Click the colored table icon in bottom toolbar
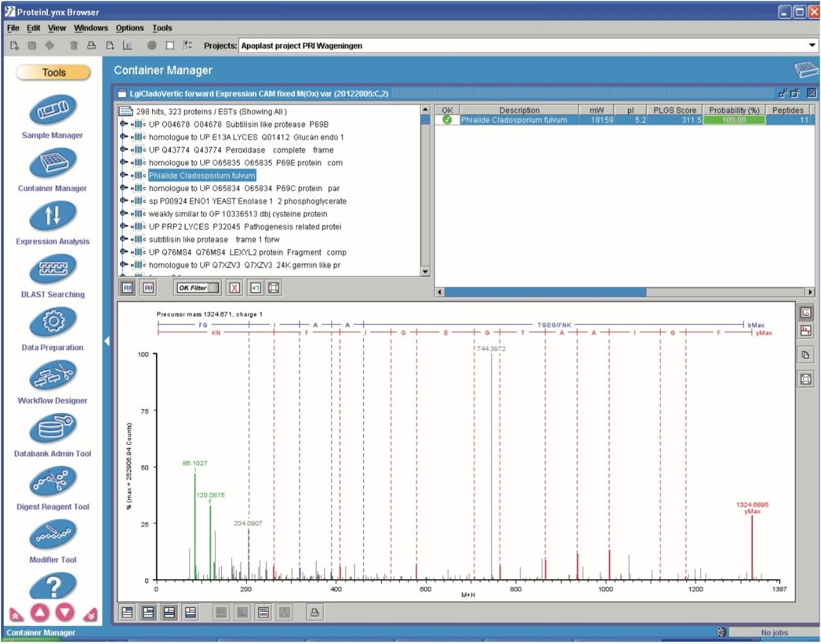 pyautogui.click(x=264, y=613)
